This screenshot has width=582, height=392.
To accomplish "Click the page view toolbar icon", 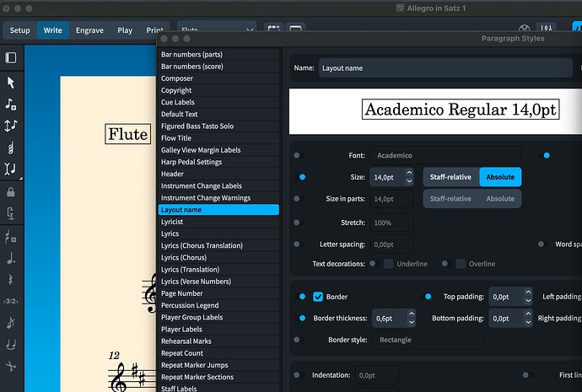I will [x=295, y=28].
